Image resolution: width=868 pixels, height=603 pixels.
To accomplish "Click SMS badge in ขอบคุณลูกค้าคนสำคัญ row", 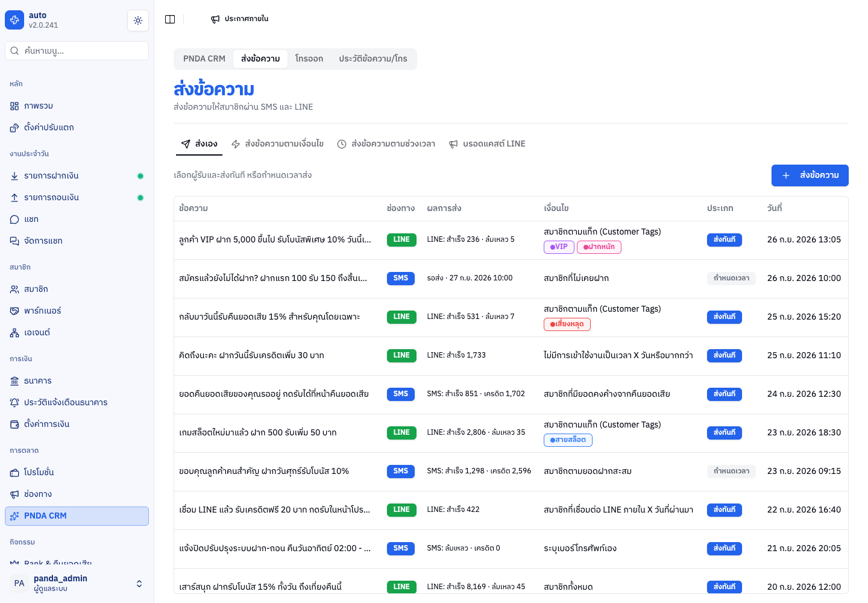I will click(x=401, y=472).
